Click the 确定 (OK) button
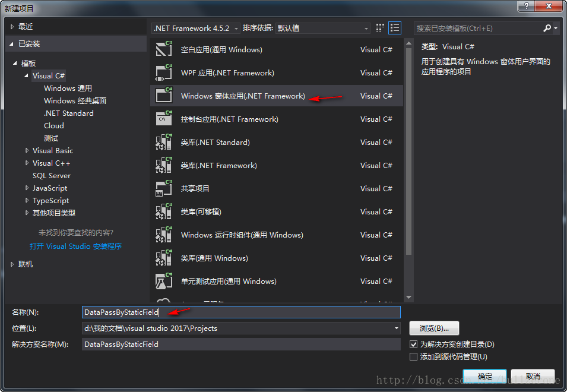Viewport: 567px width, 392px height. 484,377
